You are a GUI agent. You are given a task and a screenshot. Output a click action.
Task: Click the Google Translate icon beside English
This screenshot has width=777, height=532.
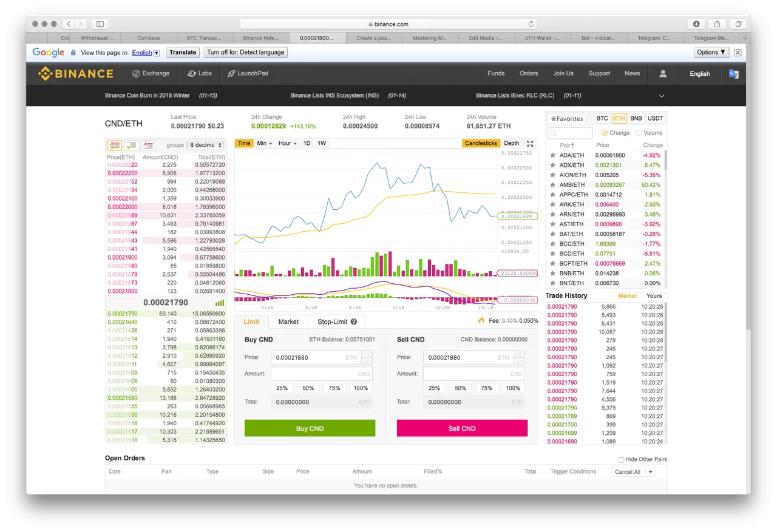[x=733, y=73]
